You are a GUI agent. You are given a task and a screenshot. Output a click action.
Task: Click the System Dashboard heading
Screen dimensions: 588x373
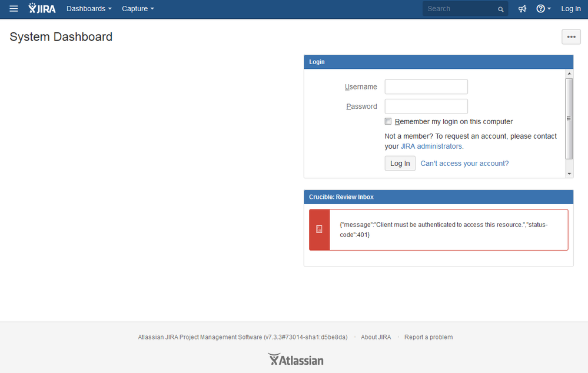point(61,36)
